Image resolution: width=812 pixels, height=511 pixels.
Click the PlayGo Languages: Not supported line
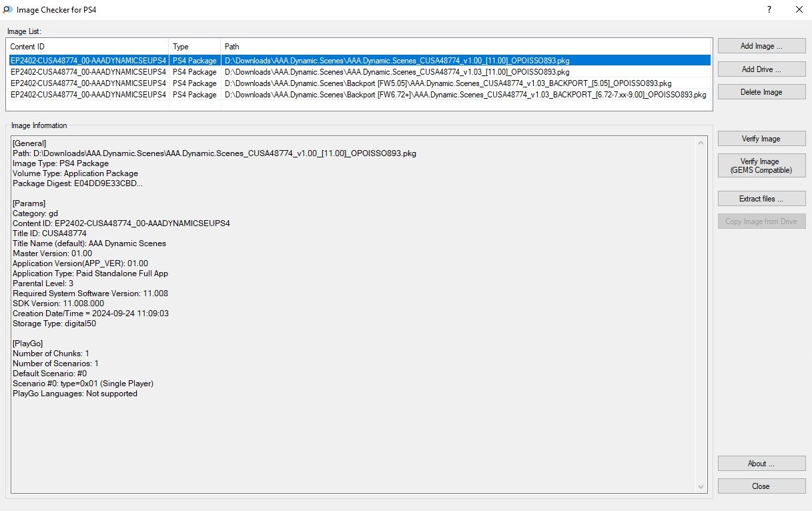[x=75, y=394]
